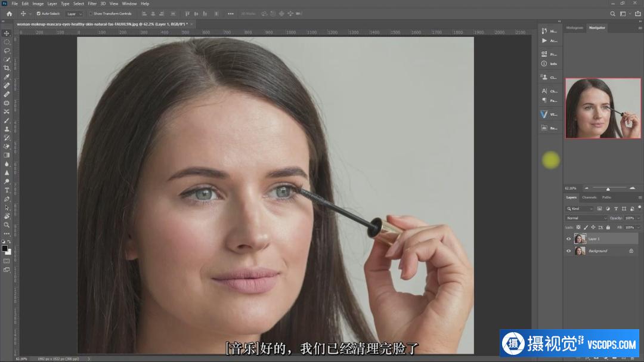Toggle the Auto-Select checkbox
This screenshot has height=362, width=644.
pos(39,14)
